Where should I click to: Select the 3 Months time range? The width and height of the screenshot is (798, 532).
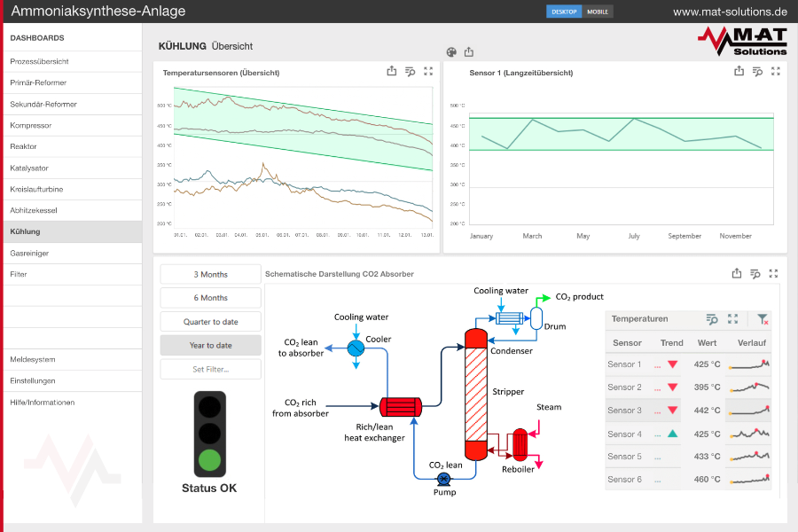[x=210, y=273]
